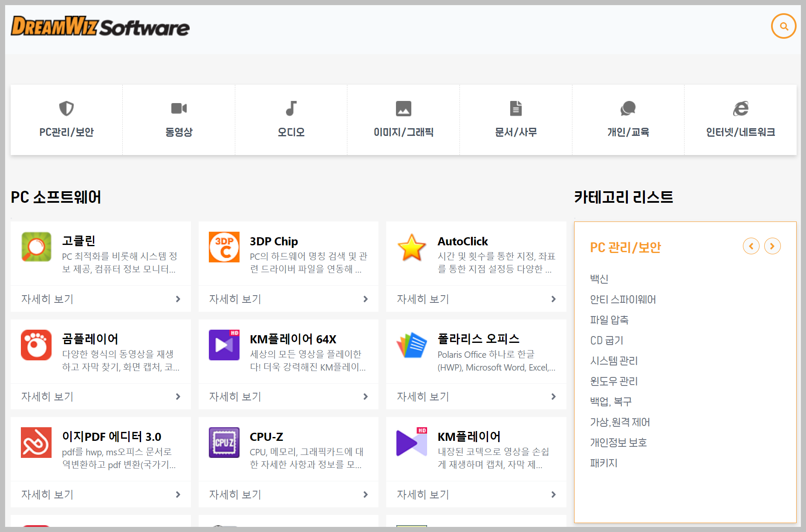
Task: Click the document icon for 문서/사무
Action: point(516,109)
